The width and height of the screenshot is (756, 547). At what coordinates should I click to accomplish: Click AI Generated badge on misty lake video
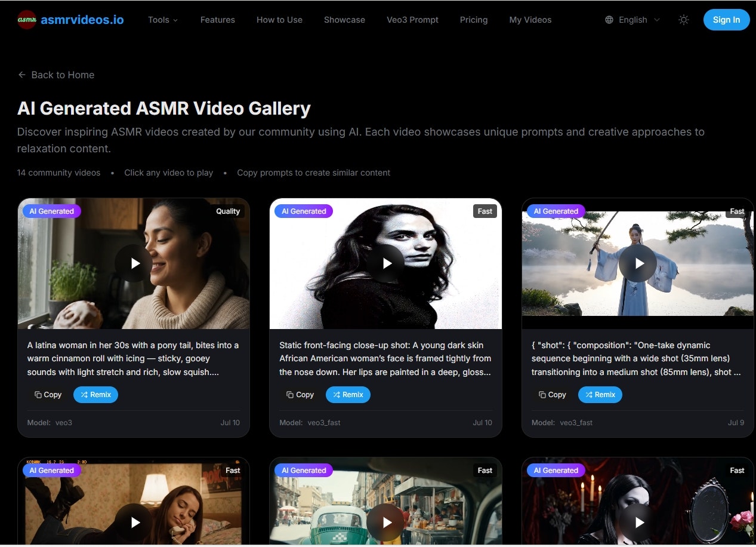click(556, 211)
